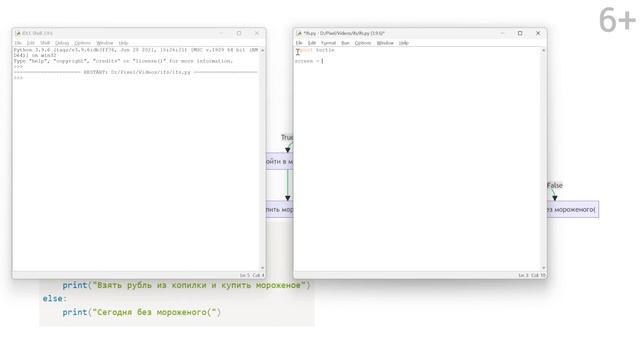The width and height of the screenshot is (640, 360).
Task: Open Help menu in IDLE Shell window
Action: 123,43
